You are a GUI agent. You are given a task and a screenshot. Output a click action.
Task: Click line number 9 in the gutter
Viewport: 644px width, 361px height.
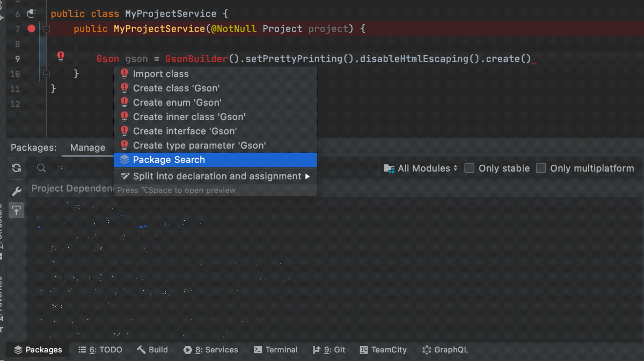pos(18,58)
